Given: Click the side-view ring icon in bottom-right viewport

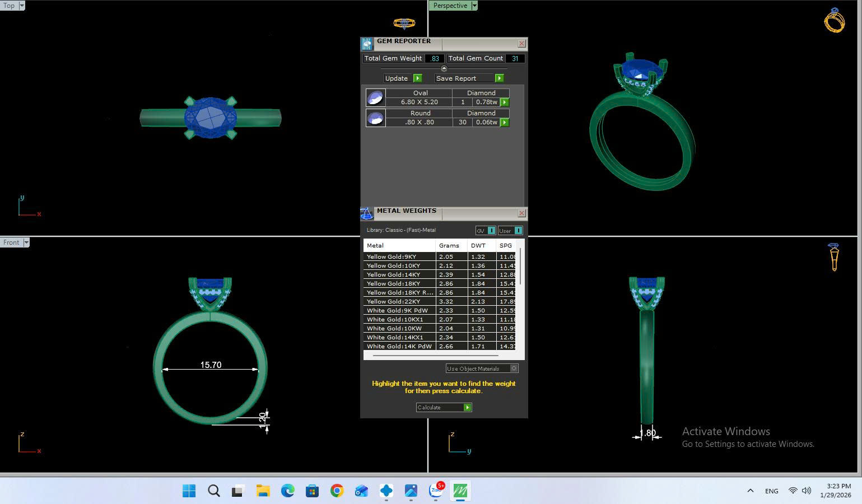Looking at the screenshot, I should (834, 257).
